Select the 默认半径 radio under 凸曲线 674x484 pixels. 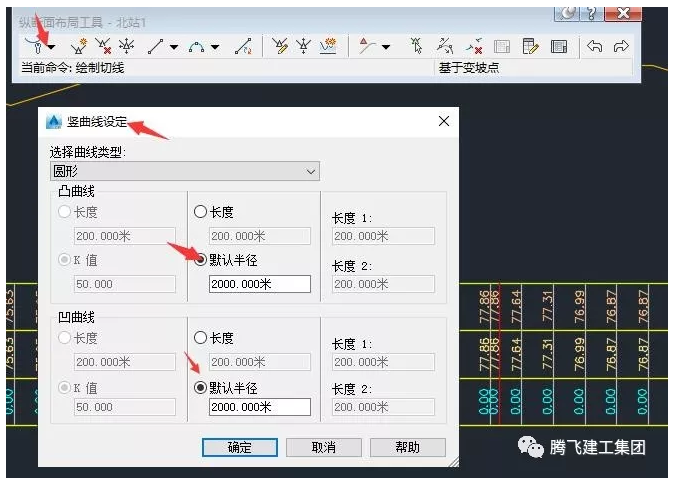[200, 260]
